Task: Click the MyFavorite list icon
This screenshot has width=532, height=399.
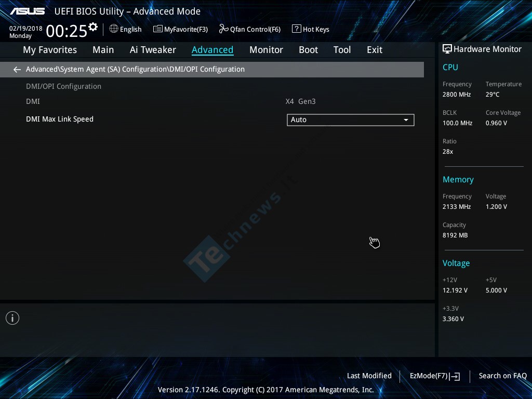Action: point(157,29)
